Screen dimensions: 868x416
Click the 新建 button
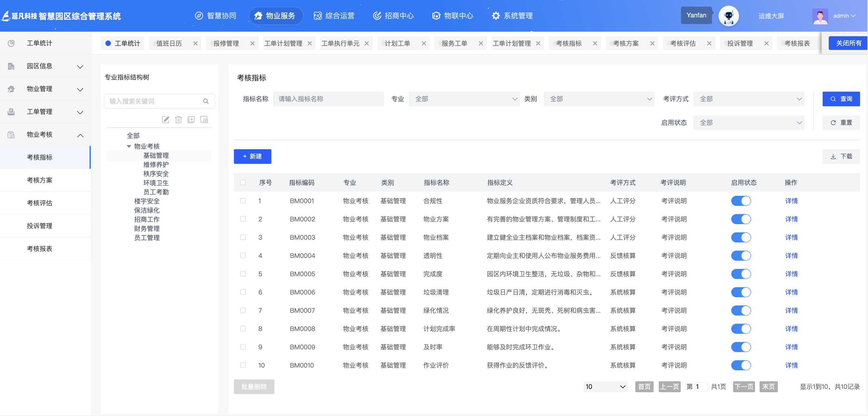(x=252, y=156)
